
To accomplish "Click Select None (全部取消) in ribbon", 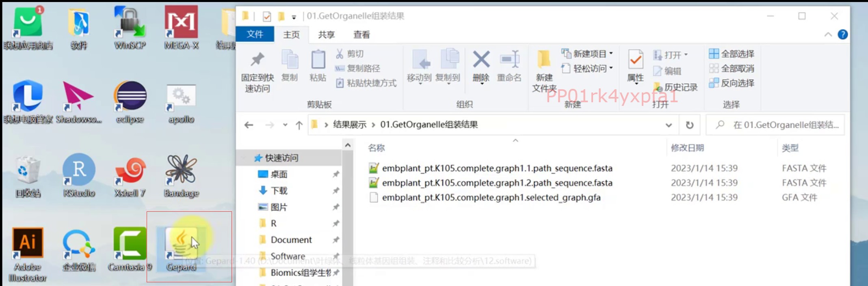I will 732,68.
